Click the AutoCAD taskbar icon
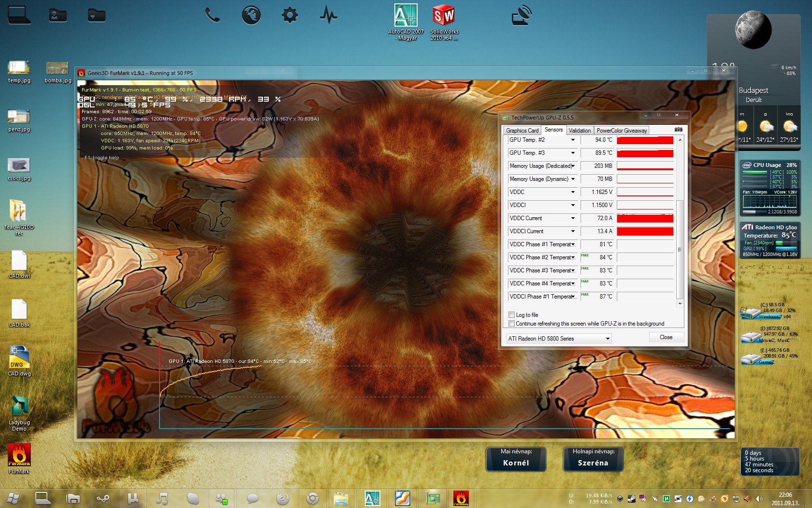This screenshot has width=812, height=508. 372,498
